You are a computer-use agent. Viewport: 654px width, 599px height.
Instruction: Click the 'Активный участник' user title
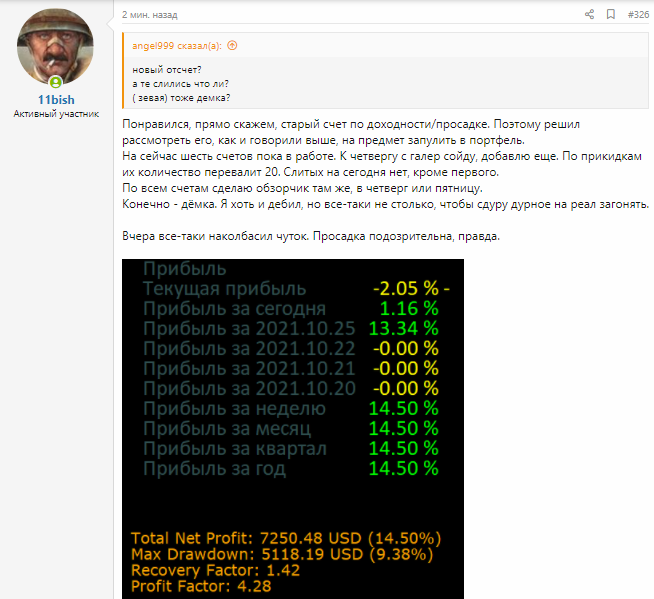pos(56,114)
